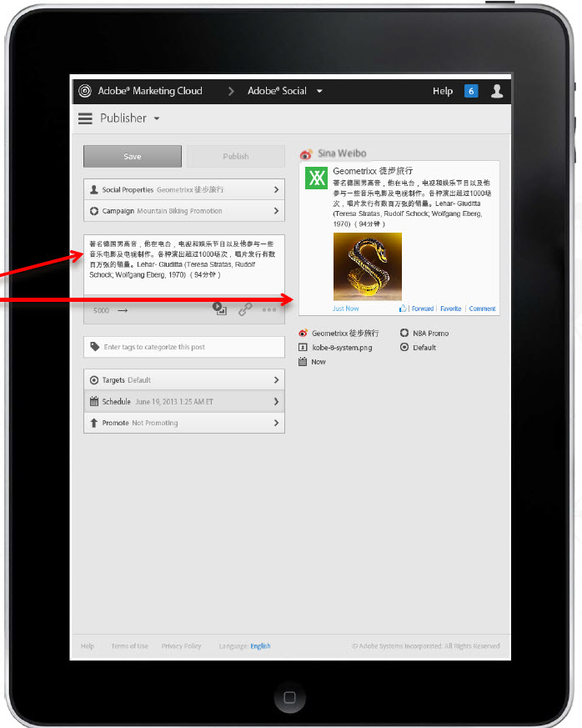Click the 5000 character count
Screen dimensions: 582x728
101,310
